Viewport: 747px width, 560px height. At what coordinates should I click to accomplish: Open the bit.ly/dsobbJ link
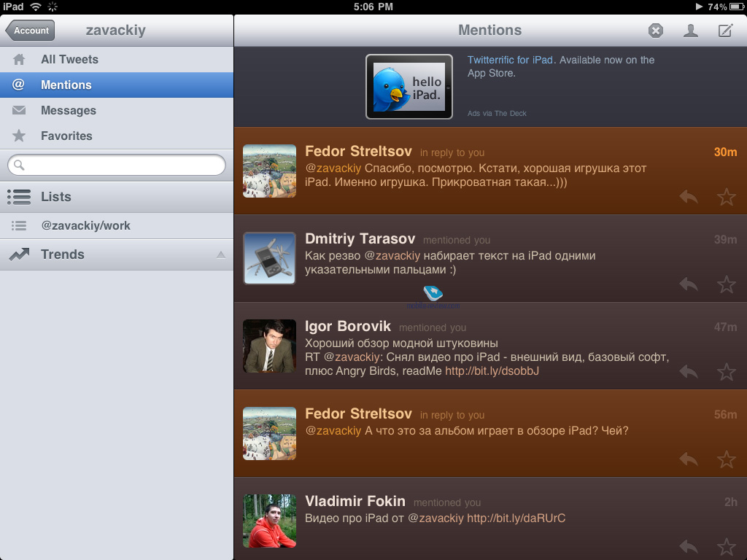(492, 371)
